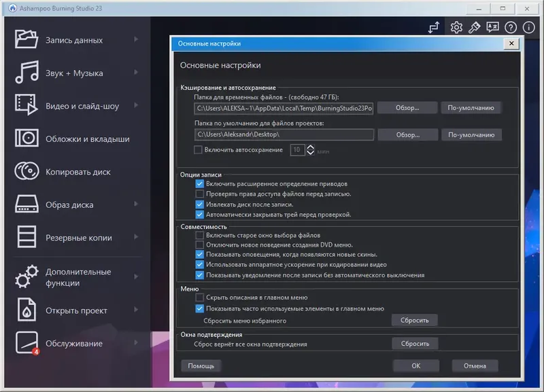Click the Звук + Музыка note icon

(27, 72)
